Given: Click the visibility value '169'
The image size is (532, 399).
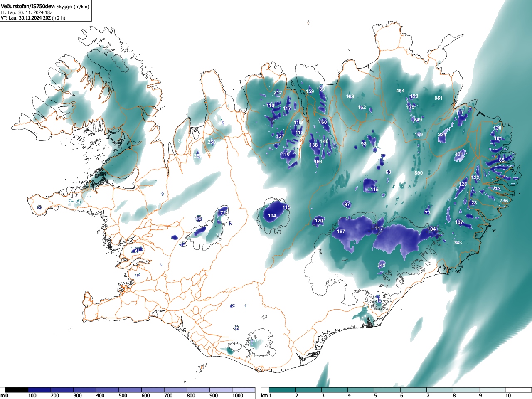Looking at the screenshot, I should tap(419, 135).
